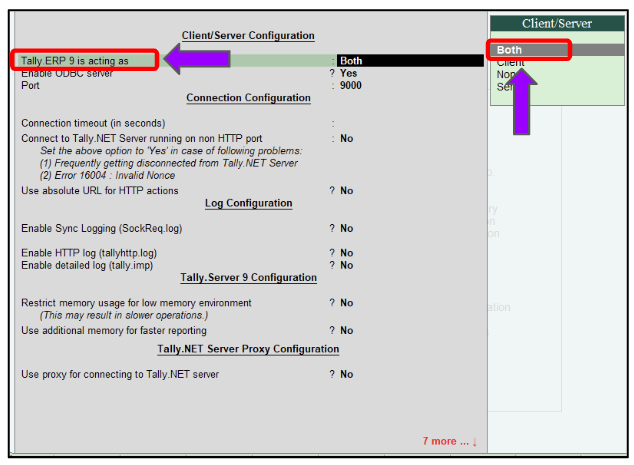Click 'Tally.ERP 9 is acting as' label
Image resolution: width=634 pixels, height=465 pixels.
coord(75,61)
